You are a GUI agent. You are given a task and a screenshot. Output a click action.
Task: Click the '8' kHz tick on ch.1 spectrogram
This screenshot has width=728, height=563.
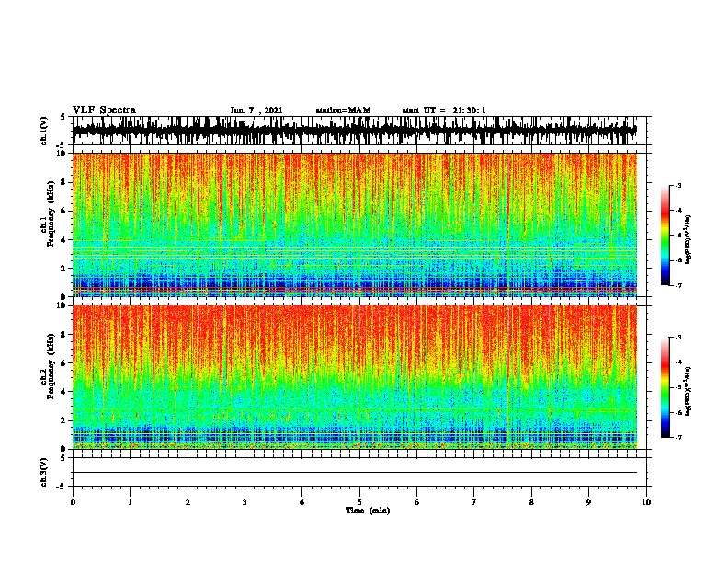(63, 182)
